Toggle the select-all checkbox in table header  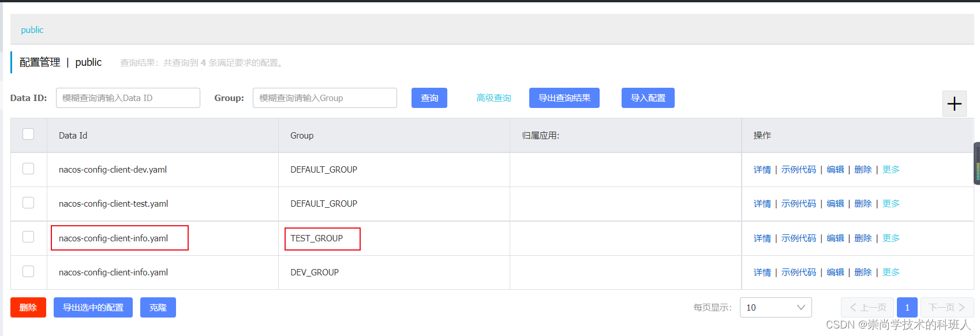click(28, 134)
